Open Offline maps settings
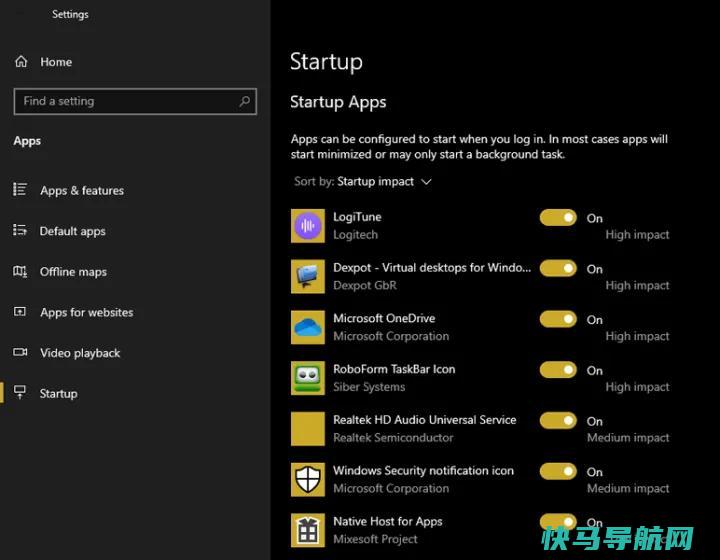This screenshot has height=560, width=720. pyautogui.click(x=73, y=272)
